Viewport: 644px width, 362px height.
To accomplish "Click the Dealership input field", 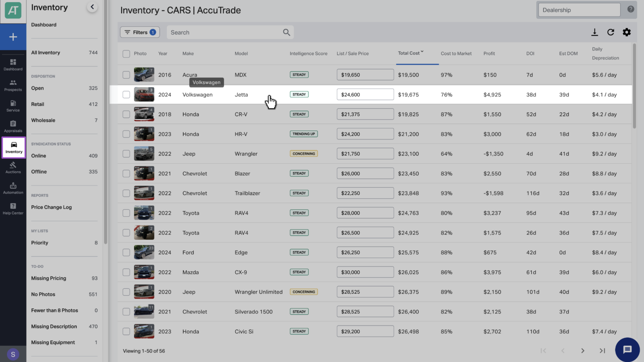I will coord(579,10).
